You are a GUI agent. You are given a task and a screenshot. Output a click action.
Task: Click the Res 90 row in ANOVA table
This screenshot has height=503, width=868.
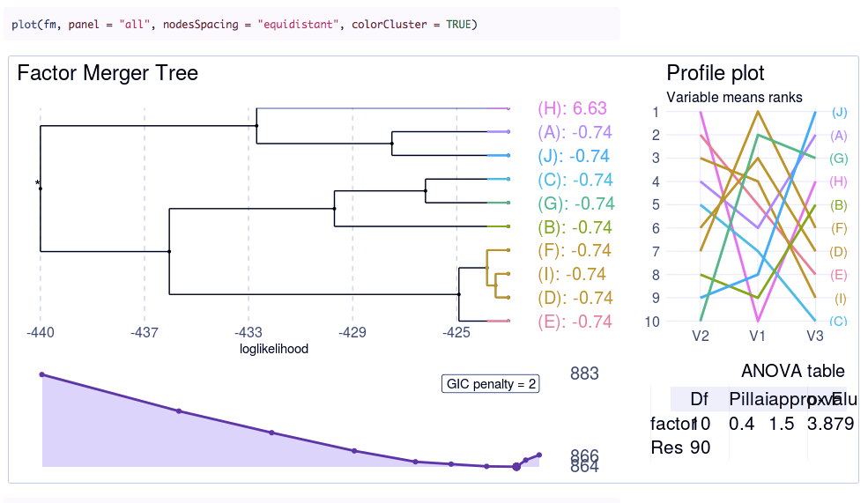pyautogui.click(x=680, y=448)
